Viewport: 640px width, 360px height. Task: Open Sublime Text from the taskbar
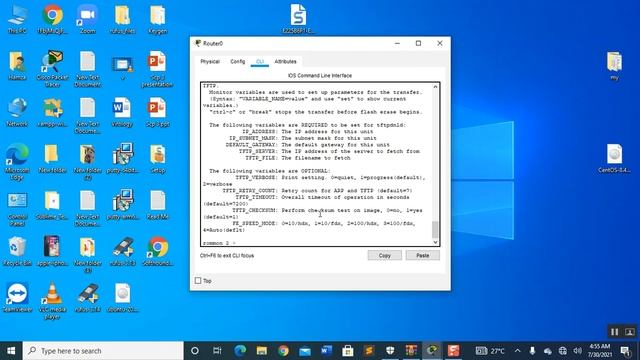[369, 351]
